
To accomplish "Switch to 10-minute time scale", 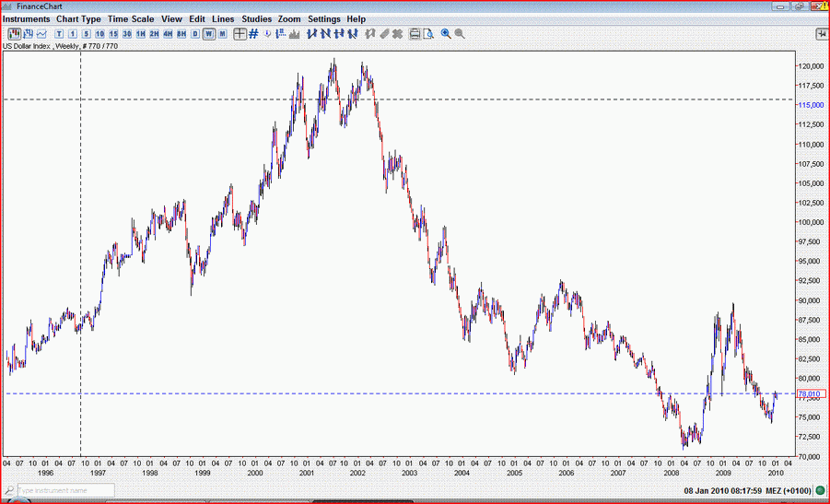I will (100, 34).
